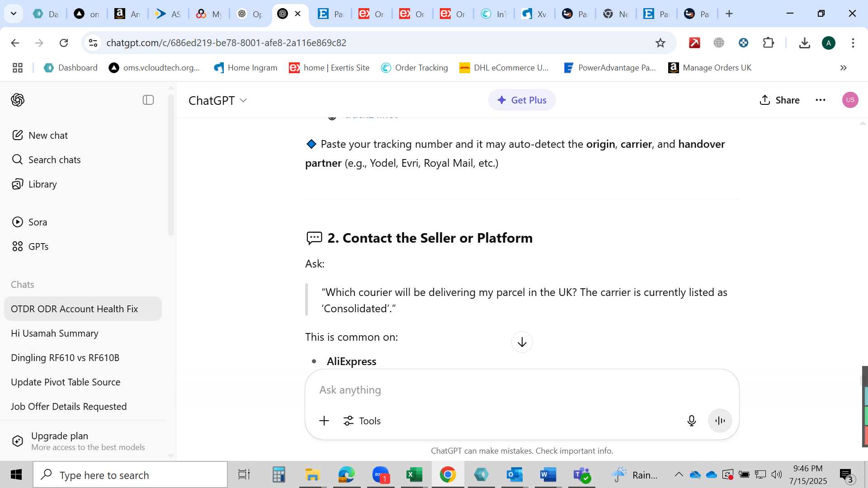This screenshot has height=488, width=868.
Task: Switch to the Amazon An tab
Action: [127, 14]
